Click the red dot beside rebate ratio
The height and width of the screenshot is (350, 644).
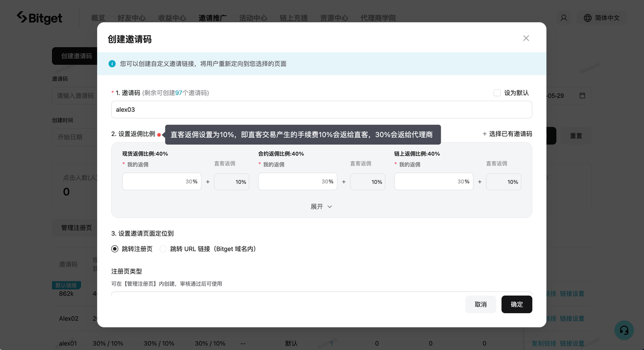click(159, 134)
